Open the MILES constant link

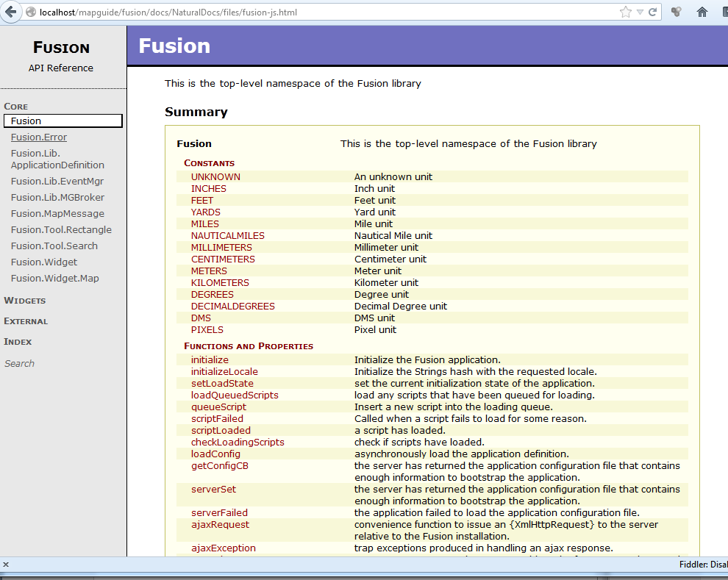coord(204,223)
